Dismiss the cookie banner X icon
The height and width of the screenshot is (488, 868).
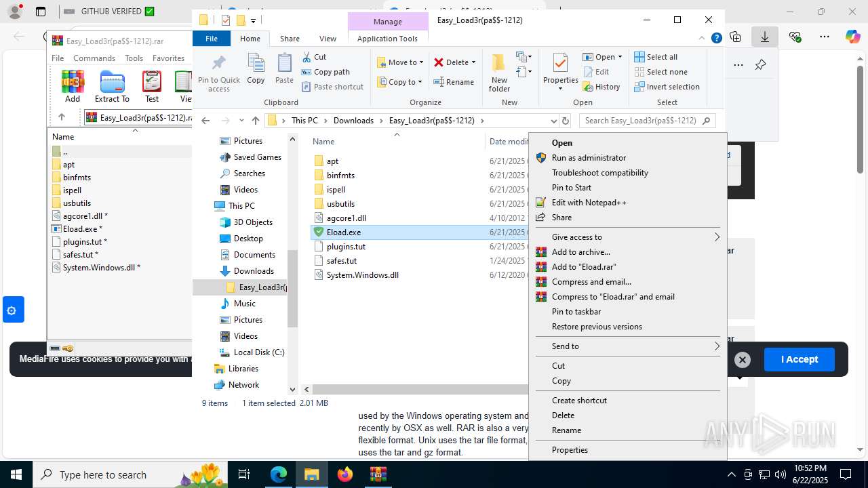point(743,360)
